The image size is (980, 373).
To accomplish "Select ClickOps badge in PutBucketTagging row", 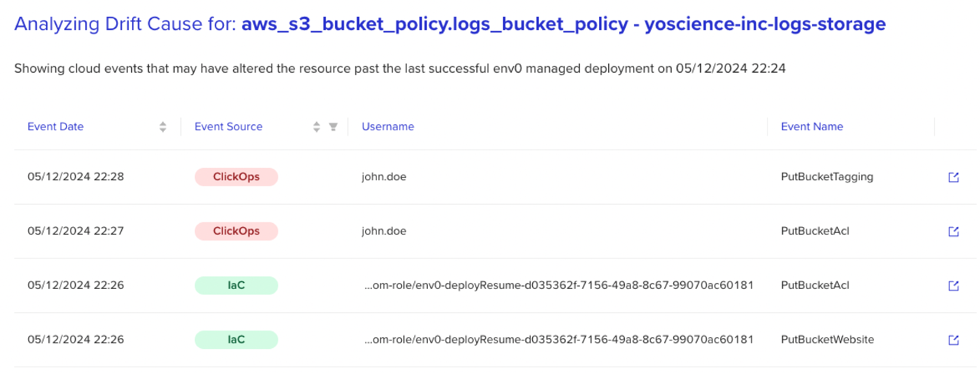I will [x=236, y=177].
